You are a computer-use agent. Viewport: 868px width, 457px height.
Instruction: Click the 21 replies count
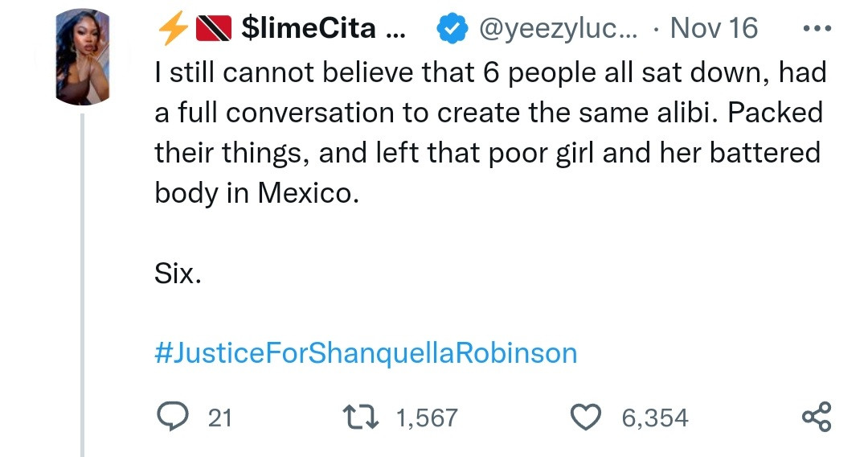tap(219, 418)
